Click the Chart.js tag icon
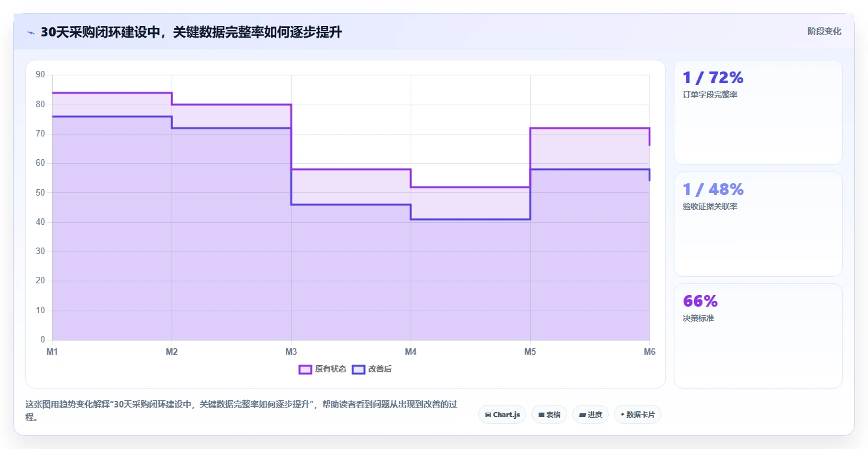 pyautogui.click(x=488, y=415)
